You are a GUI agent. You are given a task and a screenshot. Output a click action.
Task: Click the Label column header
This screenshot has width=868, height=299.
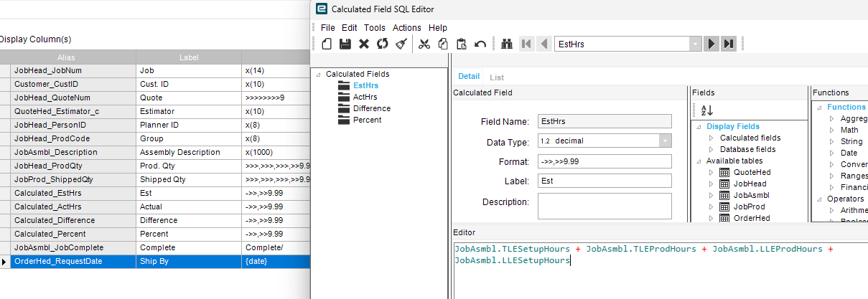(x=189, y=57)
